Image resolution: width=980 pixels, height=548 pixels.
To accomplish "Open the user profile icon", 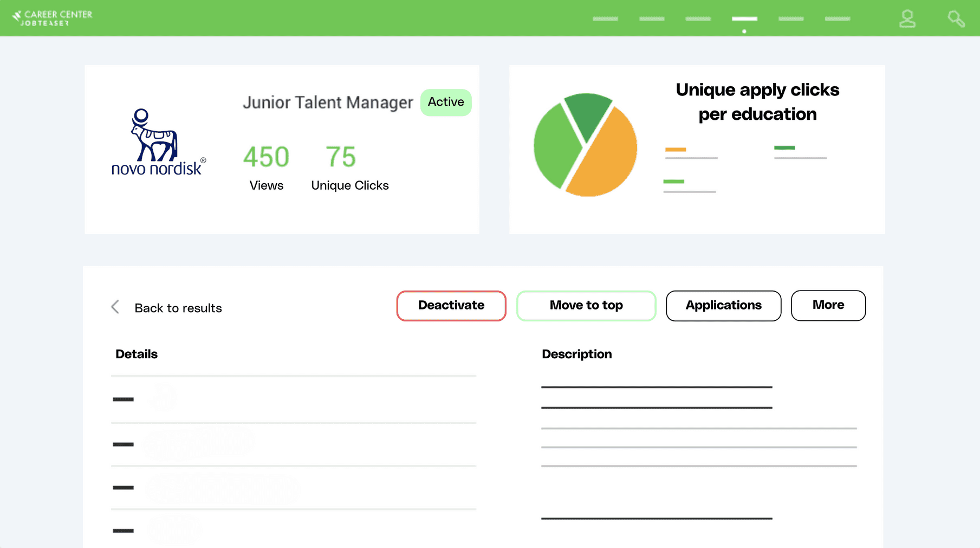I will point(907,18).
